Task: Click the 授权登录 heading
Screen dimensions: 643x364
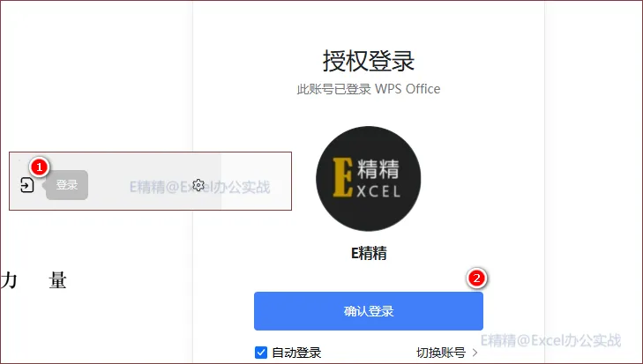Action: (x=369, y=61)
